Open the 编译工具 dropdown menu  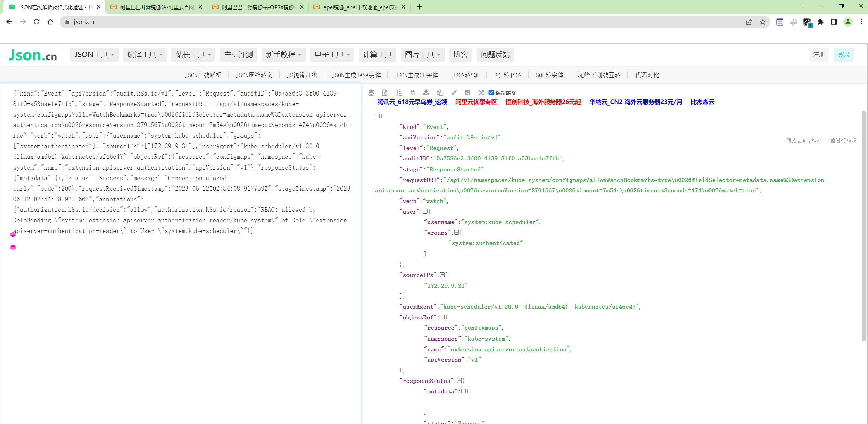145,55
